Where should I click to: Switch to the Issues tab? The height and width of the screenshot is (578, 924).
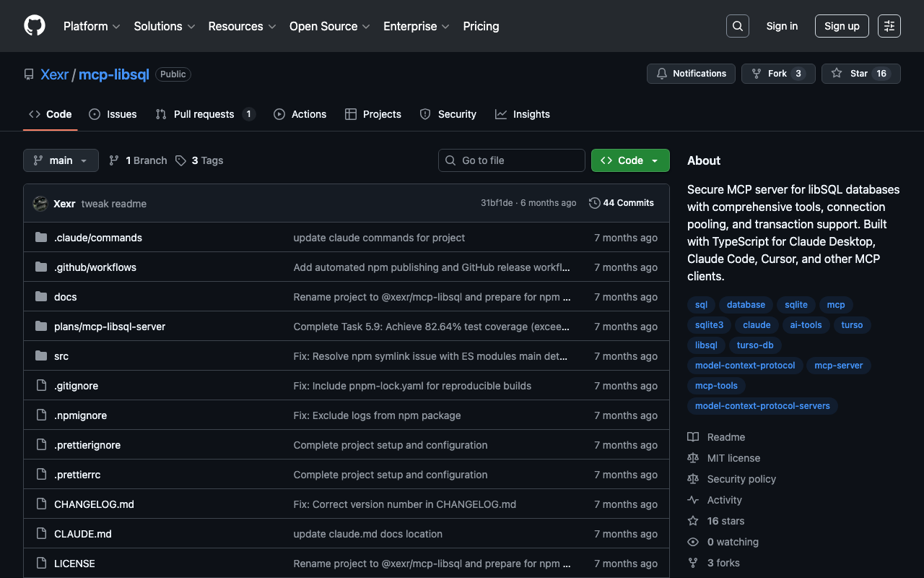(113, 114)
